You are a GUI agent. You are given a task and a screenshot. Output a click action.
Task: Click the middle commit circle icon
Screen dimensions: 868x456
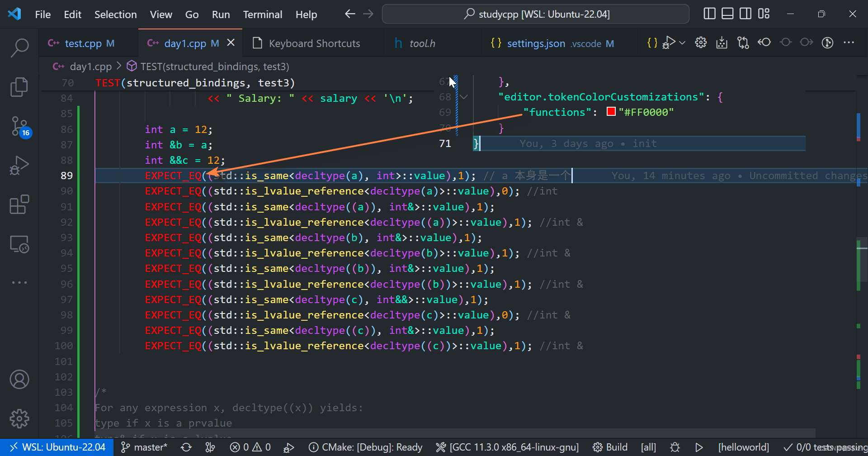(x=786, y=43)
